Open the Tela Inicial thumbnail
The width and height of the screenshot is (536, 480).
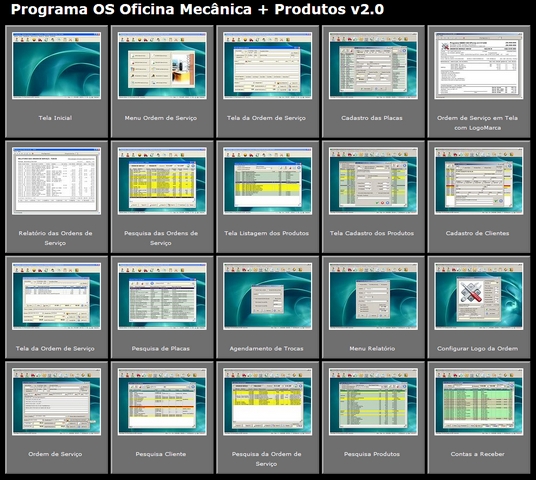(x=56, y=65)
